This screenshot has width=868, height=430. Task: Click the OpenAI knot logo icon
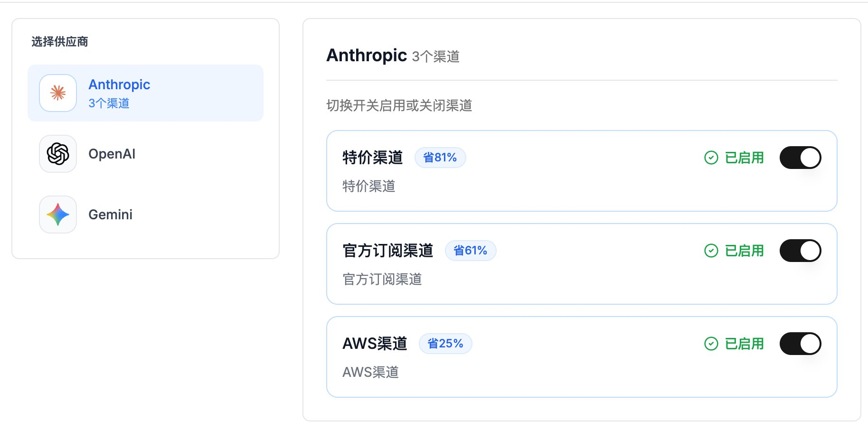(58, 154)
